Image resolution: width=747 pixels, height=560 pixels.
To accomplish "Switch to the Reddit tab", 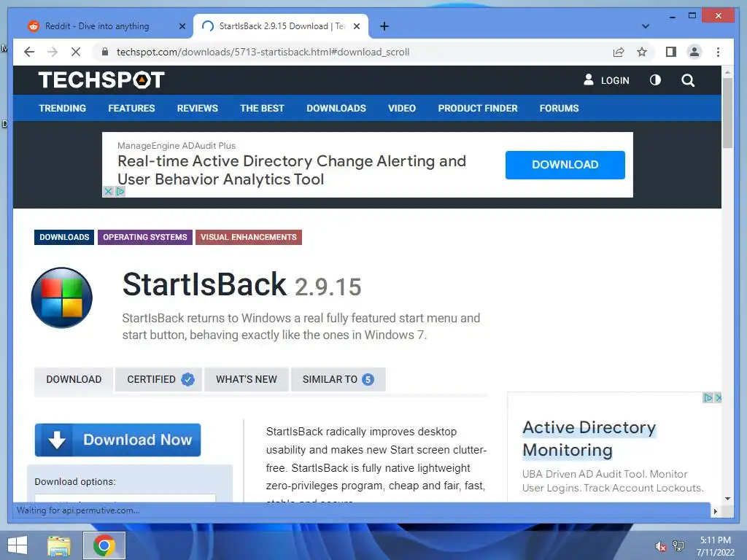I will tap(106, 26).
